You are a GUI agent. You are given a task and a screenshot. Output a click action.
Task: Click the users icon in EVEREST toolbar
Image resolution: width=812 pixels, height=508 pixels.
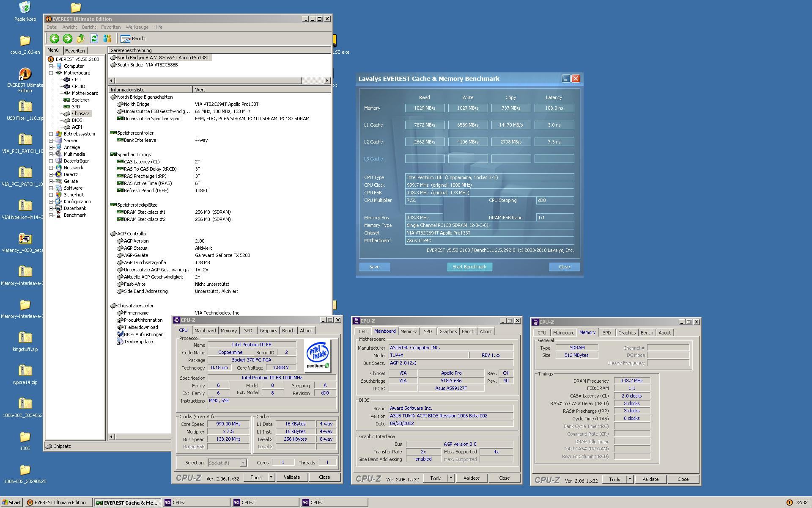(x=107, y=39)
